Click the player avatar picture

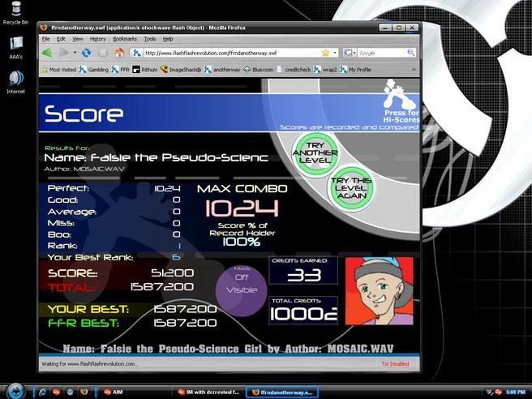pos(379,291)
